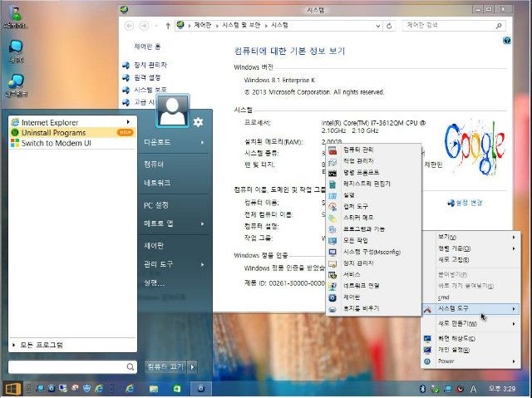Open File Explorer from the taskbar
This screenshot has height=398, width=532.
click(x=154, y=389)
